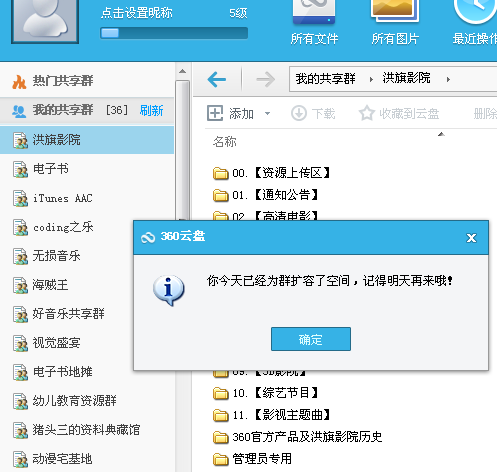497x472 pixels.
Task: Open 所有图片 pictures icon
Action: pos(395,11)
